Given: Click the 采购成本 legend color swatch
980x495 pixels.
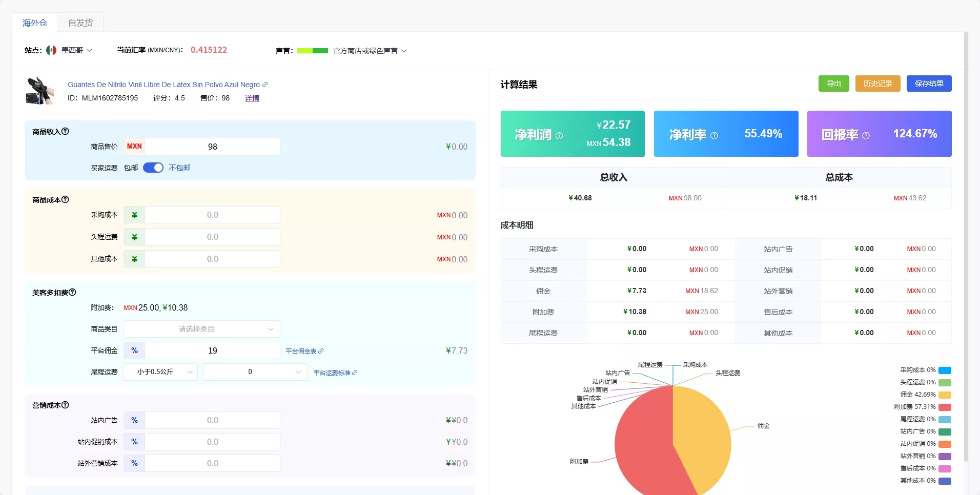Looking at the screenshot, I should 945,370.
